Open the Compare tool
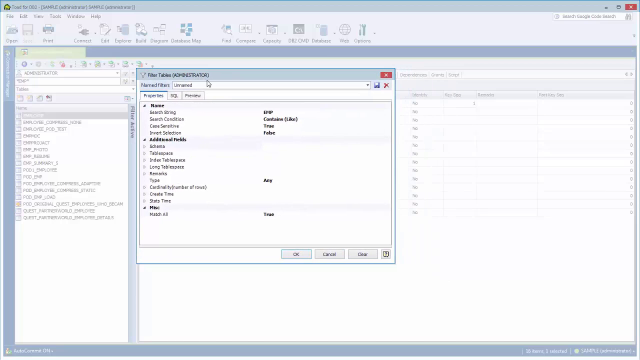 tap(245, 33)
